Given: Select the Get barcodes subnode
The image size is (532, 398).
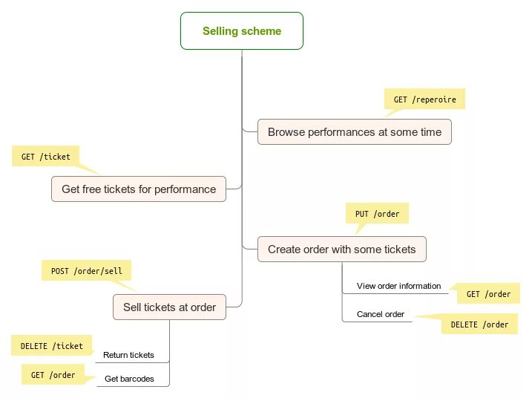Looking at the screenshot, I should tap(129, 379).
